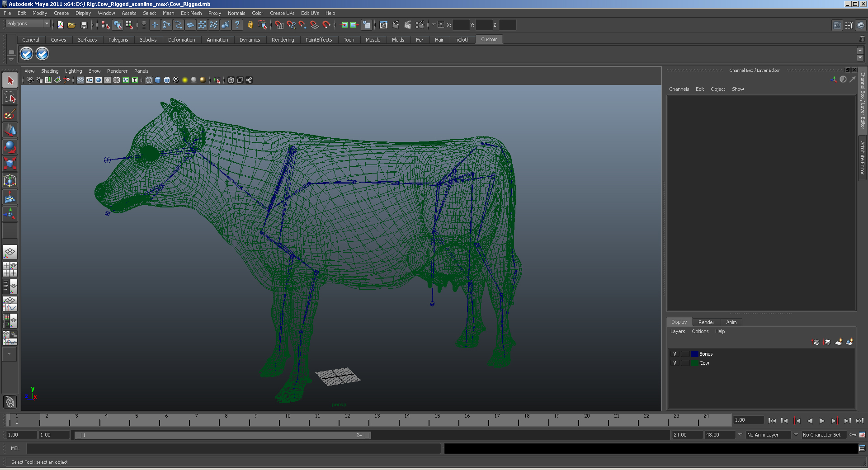Toggle visibility of the Cow layer
The width and height of the screenshot is (868, 470).
tap(675, 363)
